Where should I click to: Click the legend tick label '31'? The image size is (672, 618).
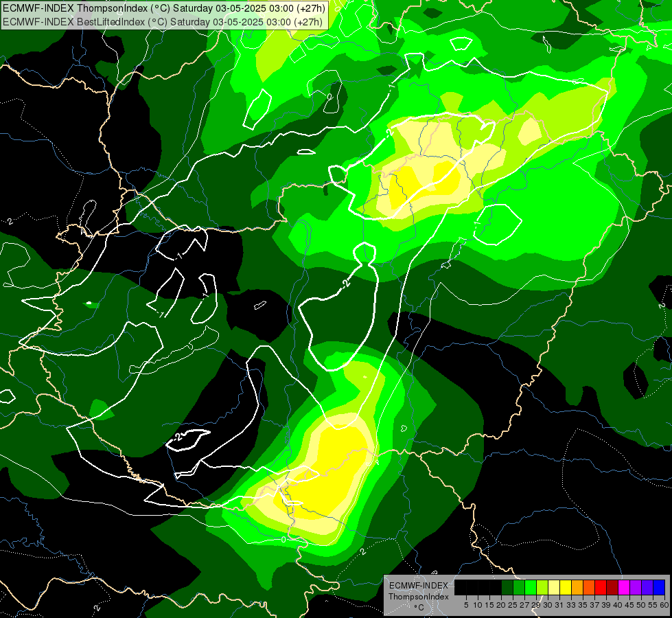(559, 605)
